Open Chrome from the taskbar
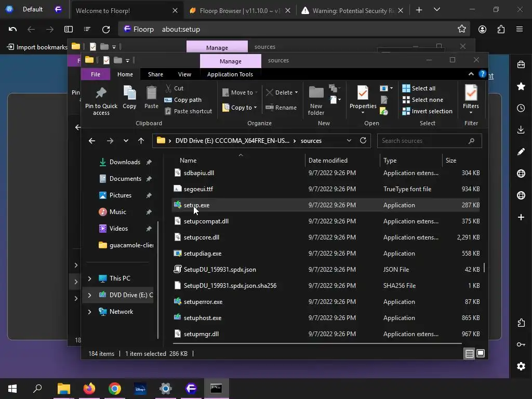Viewport: 532px width, 399px height. click(115, 389)
